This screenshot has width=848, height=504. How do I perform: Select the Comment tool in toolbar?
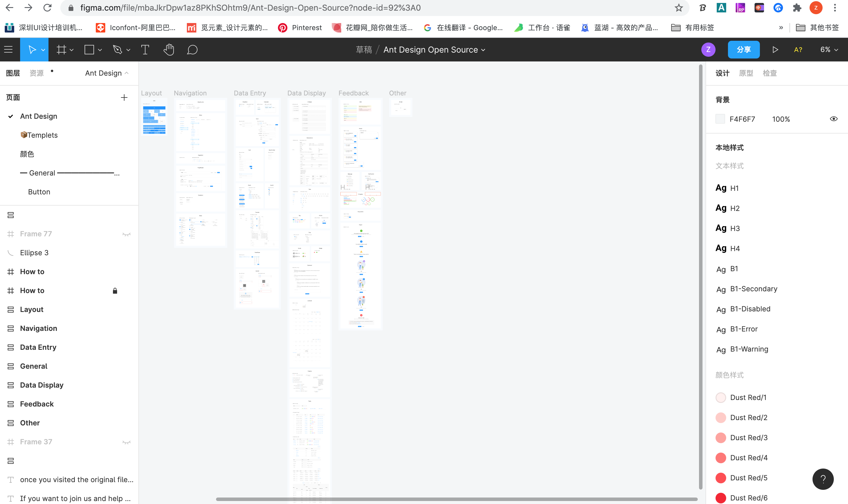pos(193,49)
